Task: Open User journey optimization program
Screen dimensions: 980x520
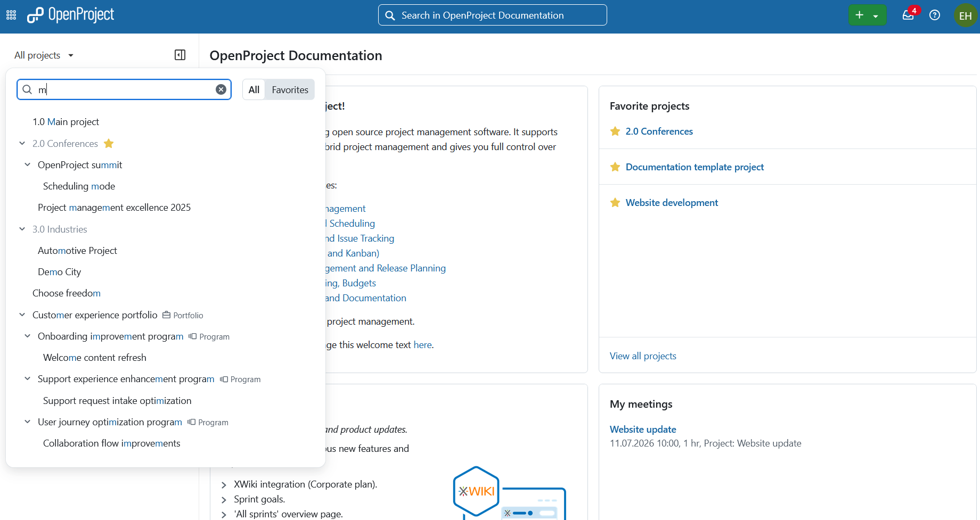Action: pyautogui.click(x=110, y=422)
